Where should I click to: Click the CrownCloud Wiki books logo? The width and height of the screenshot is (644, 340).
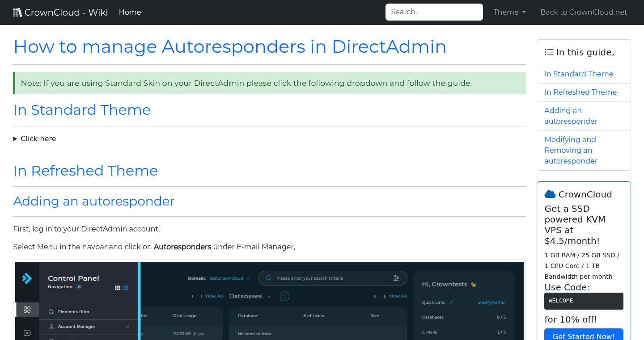click(17, 12)
